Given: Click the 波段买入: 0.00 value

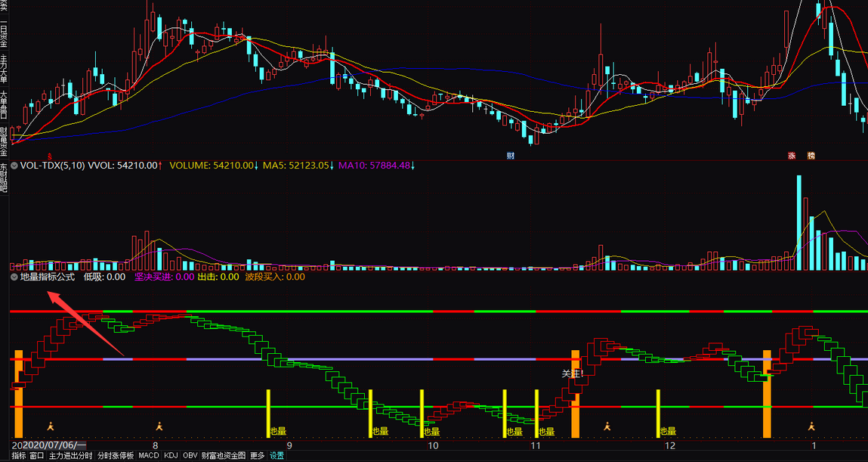Looking at the screenshot, I should 275,277.
